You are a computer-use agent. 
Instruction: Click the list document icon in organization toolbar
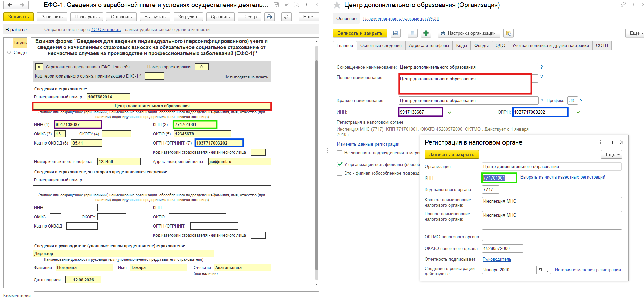(x=413, y=33)
